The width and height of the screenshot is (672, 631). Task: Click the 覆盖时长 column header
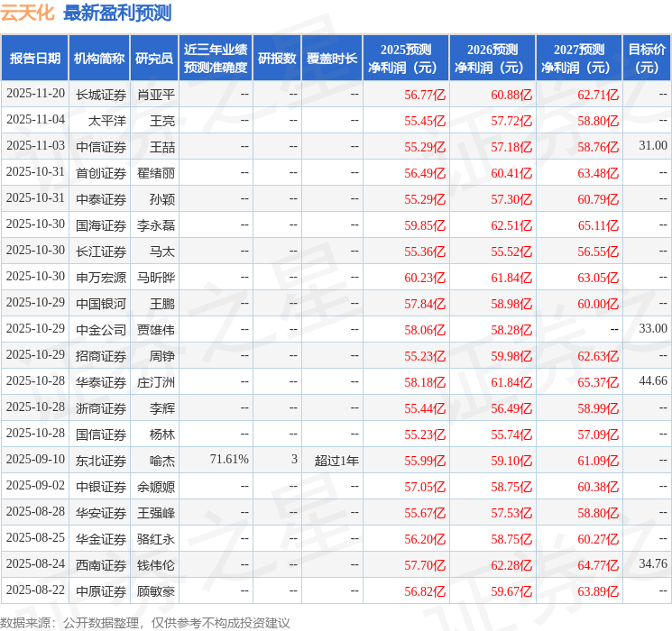pyautogui.click(x=332, y=59)
